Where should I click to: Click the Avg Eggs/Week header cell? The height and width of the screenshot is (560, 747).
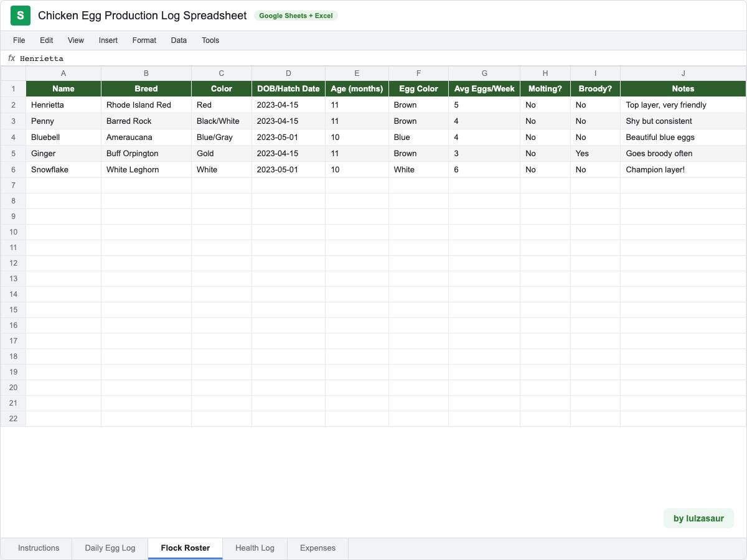coord(484,89)
